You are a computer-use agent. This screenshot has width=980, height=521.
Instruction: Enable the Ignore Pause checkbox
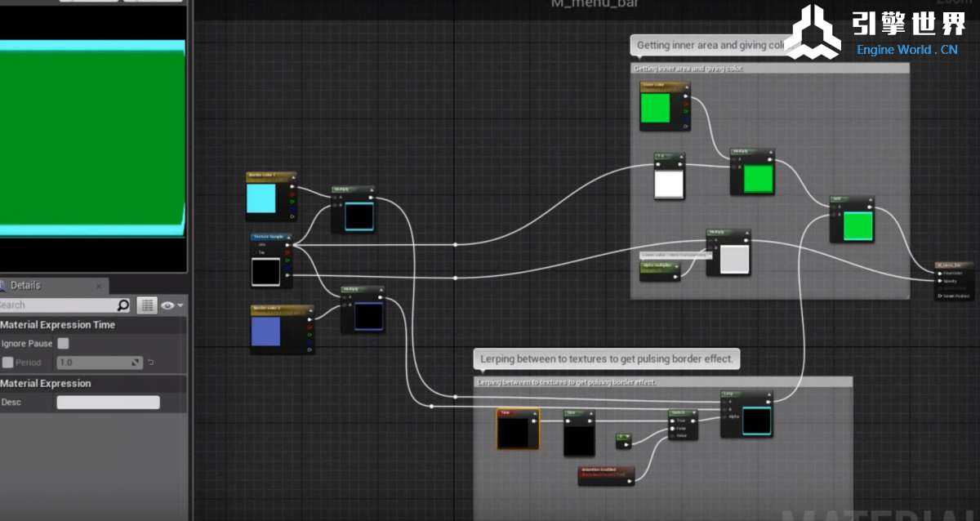(63, 344)
